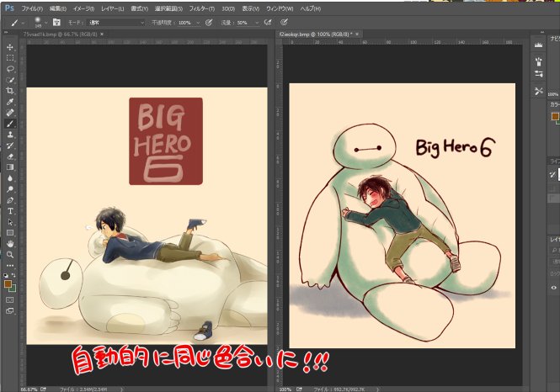Open the ファイル(F) menu
The width and height of the screenshot is (560, 392).
click(32, 8)
